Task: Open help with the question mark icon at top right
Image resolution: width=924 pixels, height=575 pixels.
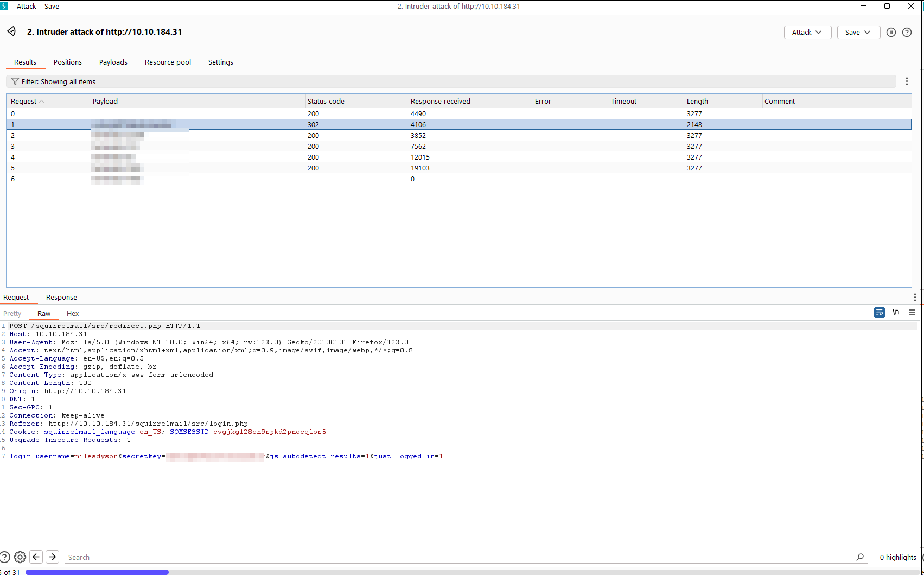Action: click(907, 32)
